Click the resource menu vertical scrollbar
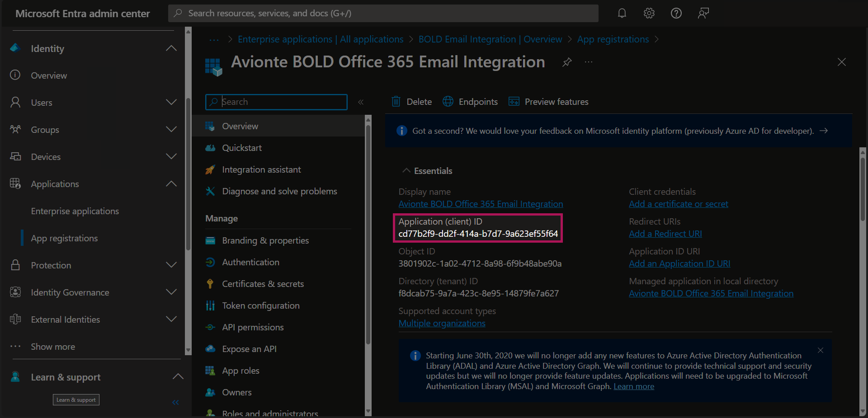The height and width of the screenshot is (418, 868). [368, 235]
